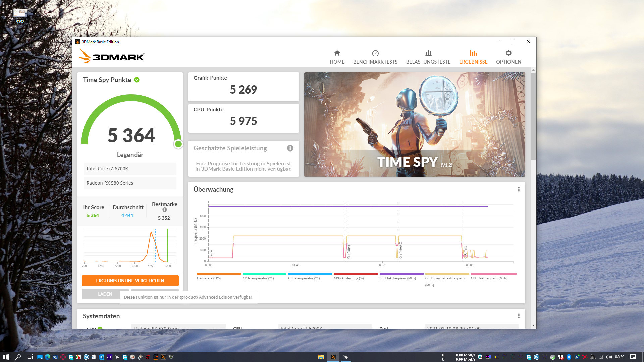Toggle GPU-Auslastung red legend swatch

pyautogui.click(x=356, y=274)
